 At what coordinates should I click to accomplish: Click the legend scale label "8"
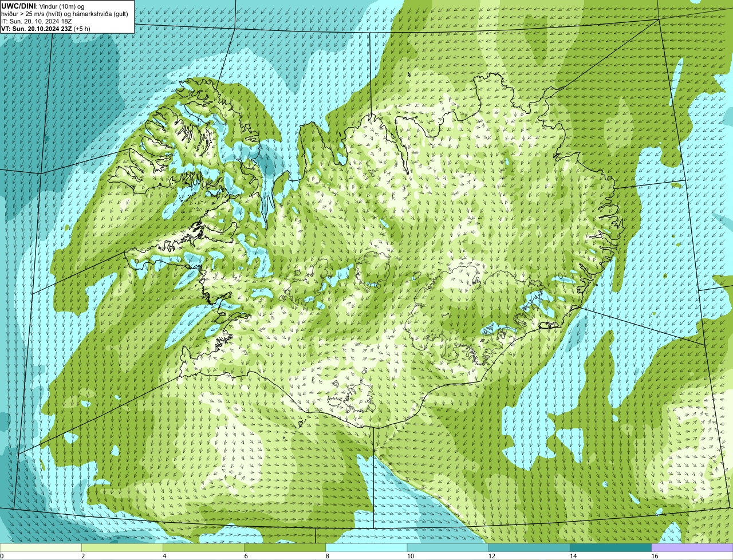[x=327, y=556]
